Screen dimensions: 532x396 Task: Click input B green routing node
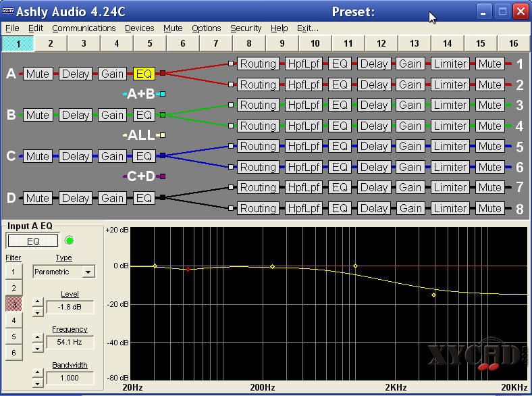point(163,115)
